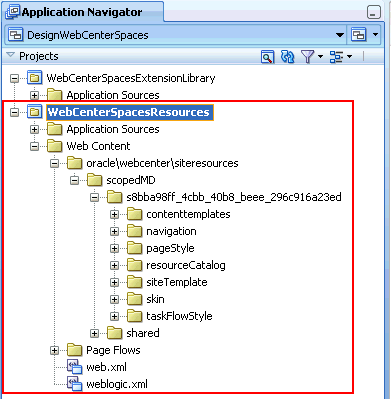
Task: Expand the resourceCatalog folder
Action: 114,265
